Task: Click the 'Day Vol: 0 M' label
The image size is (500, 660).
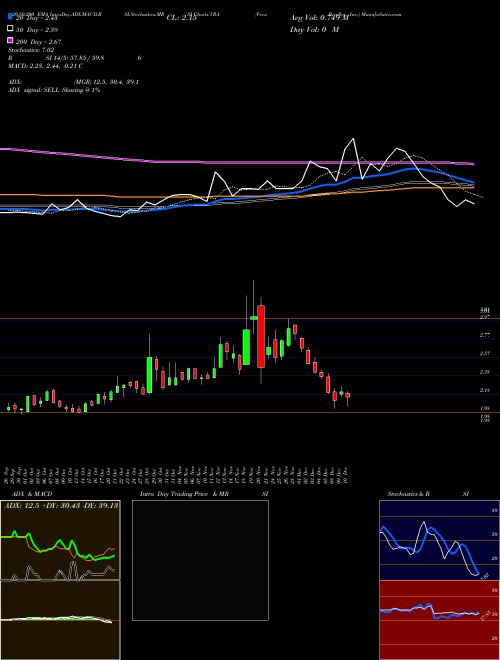Action: tap(314, 29)
